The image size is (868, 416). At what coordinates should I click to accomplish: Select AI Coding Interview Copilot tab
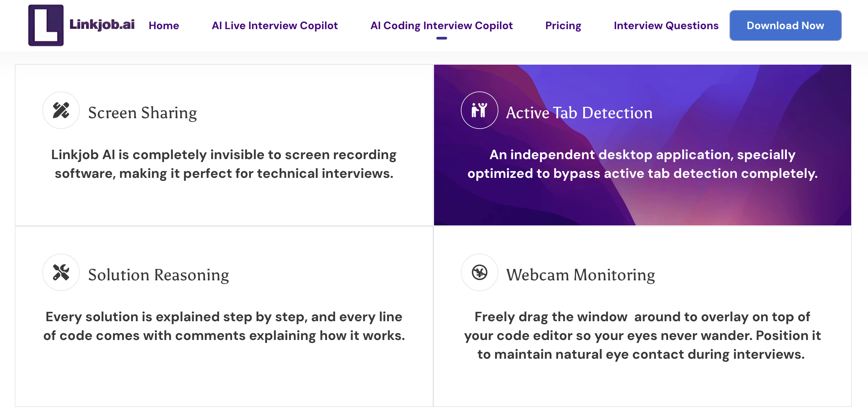point(441,25)
